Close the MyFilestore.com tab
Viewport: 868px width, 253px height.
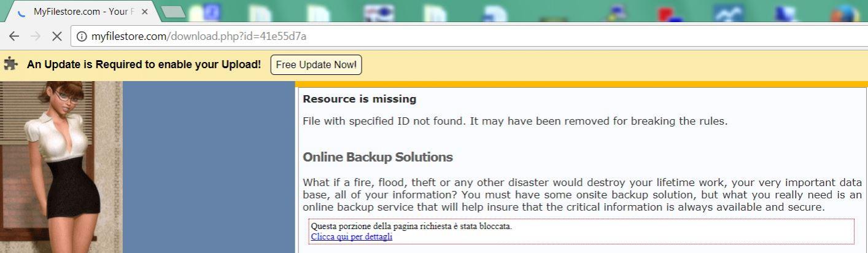pyautogui.click(x=144, y=12)
